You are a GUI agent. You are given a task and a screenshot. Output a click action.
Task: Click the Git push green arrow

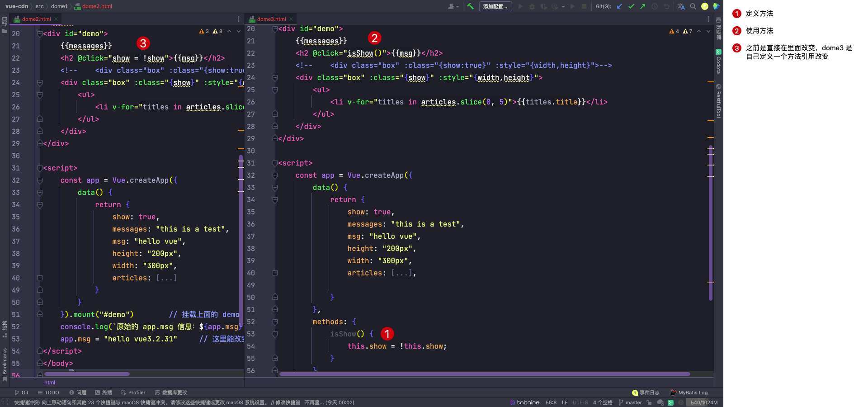(x=643, y=6)
